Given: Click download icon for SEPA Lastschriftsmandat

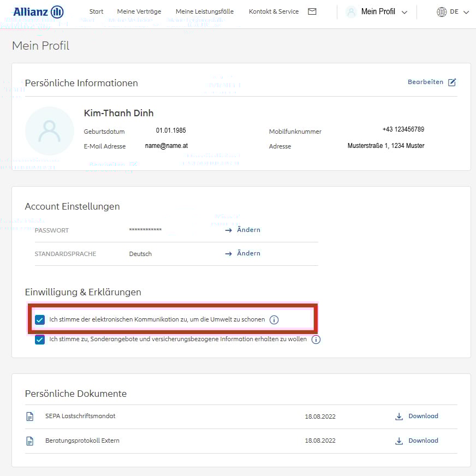Looking at the screenshot, I should tap(399, 416).
